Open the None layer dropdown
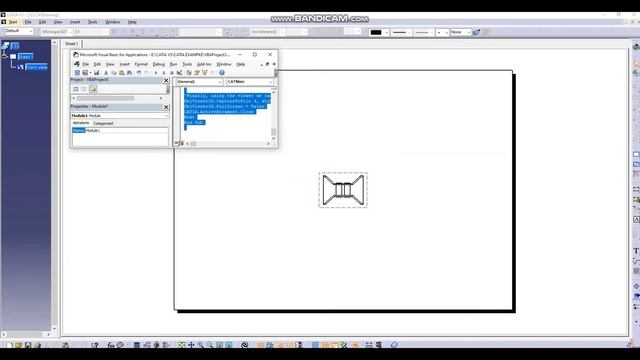Image resolution: width=640 pixels, height=360 pixels. pyautogui.click(x=460, y=32)
